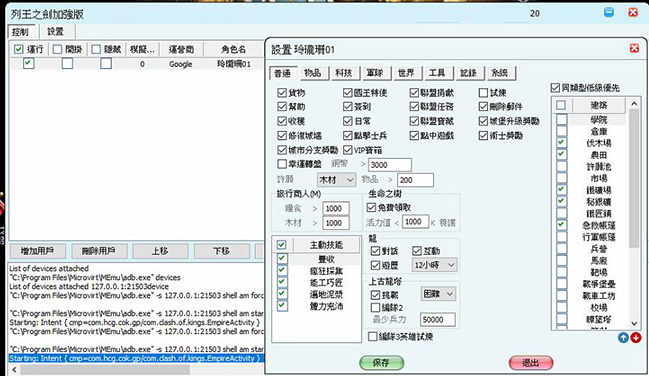This screenshot has width=649, height=376.
Task: Enable the 編隊3英雄試煉 checkbox
Action: tap(373, 336)
